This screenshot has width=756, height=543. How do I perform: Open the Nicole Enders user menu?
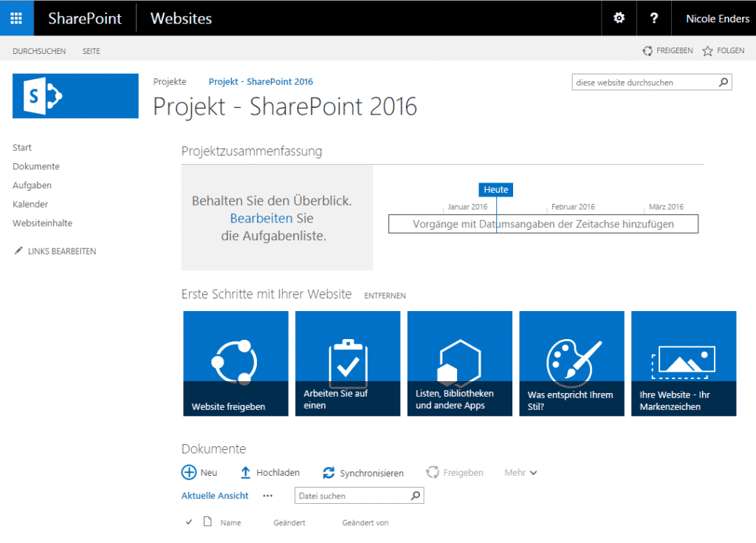[x=716, y=18]
